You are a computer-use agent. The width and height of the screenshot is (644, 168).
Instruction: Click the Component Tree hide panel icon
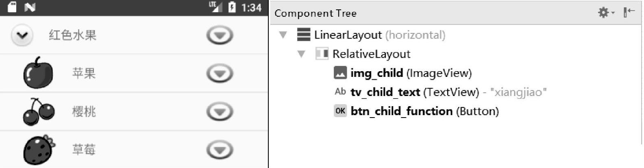(x=629, y=13)
